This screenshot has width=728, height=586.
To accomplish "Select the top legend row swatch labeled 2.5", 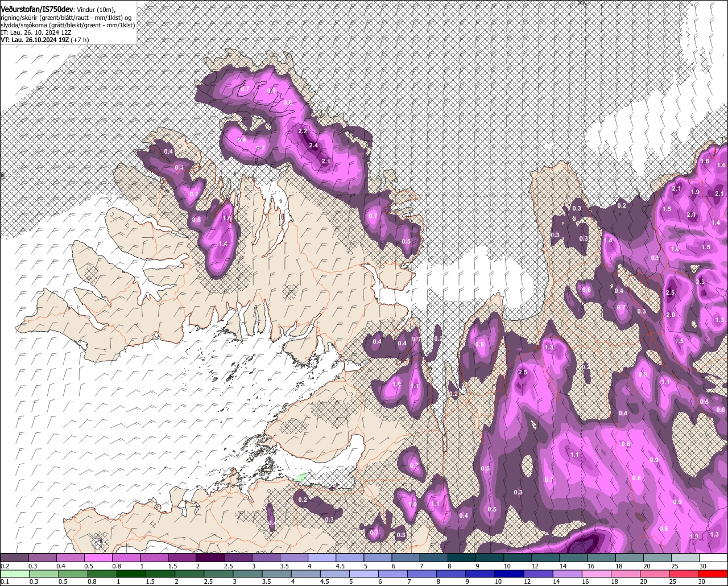I will (238, 558).
